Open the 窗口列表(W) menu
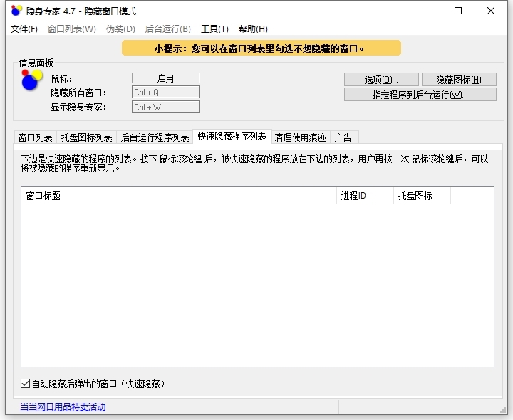 click(x=71, y=29)
